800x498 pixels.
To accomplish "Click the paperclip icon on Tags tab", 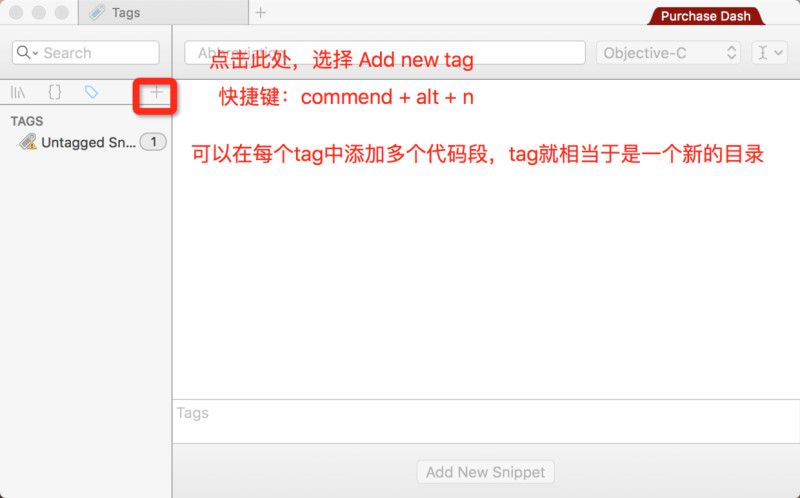I will [x=96, y=13].
